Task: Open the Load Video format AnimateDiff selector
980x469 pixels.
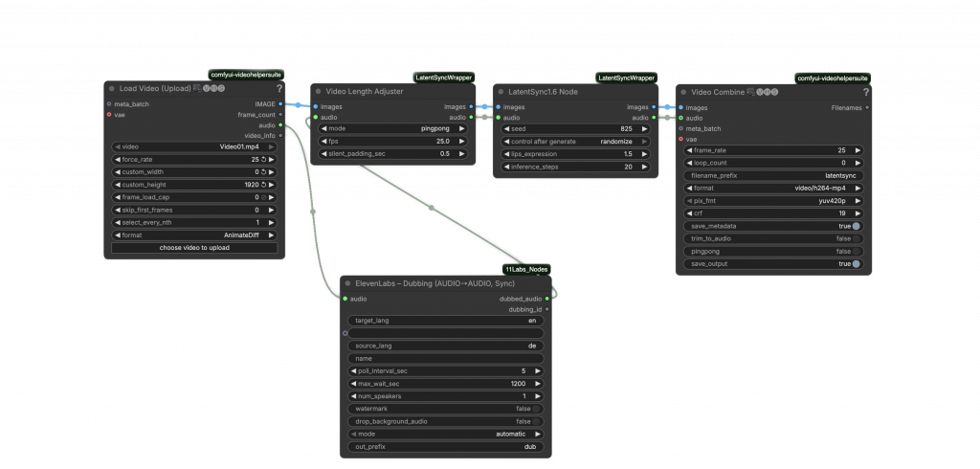Action: (x=194, y=234)
